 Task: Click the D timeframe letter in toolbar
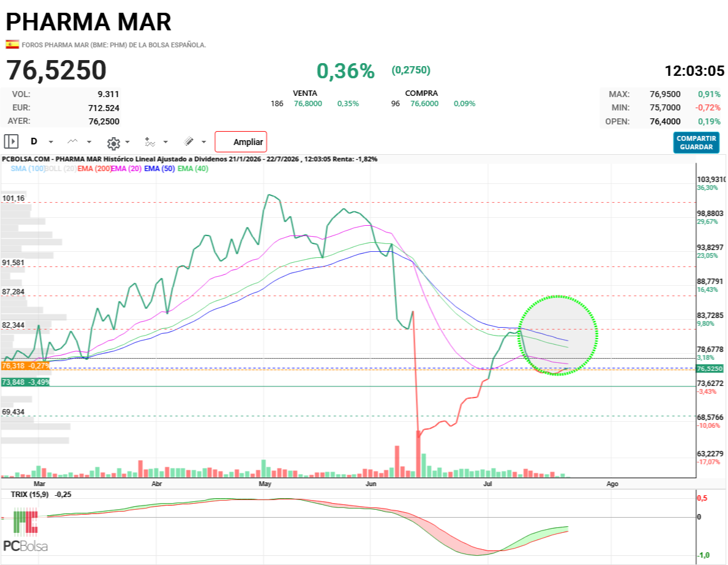pos(34,141)
